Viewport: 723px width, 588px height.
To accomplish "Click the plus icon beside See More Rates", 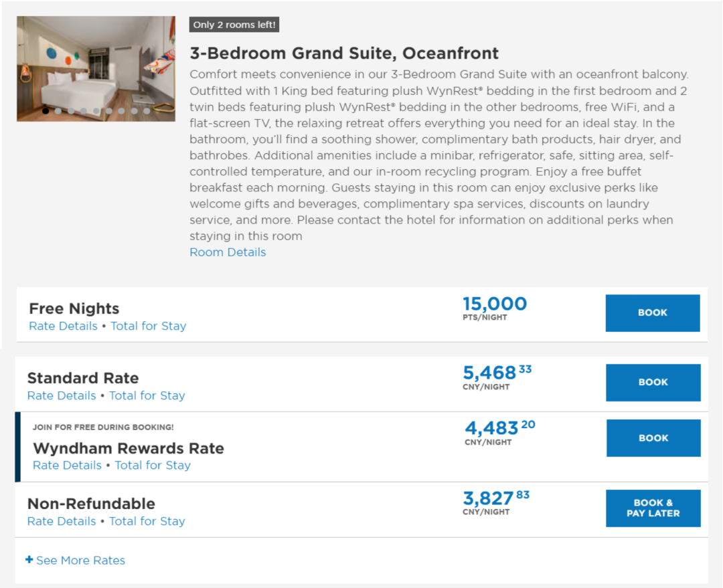I will (29, 560).
